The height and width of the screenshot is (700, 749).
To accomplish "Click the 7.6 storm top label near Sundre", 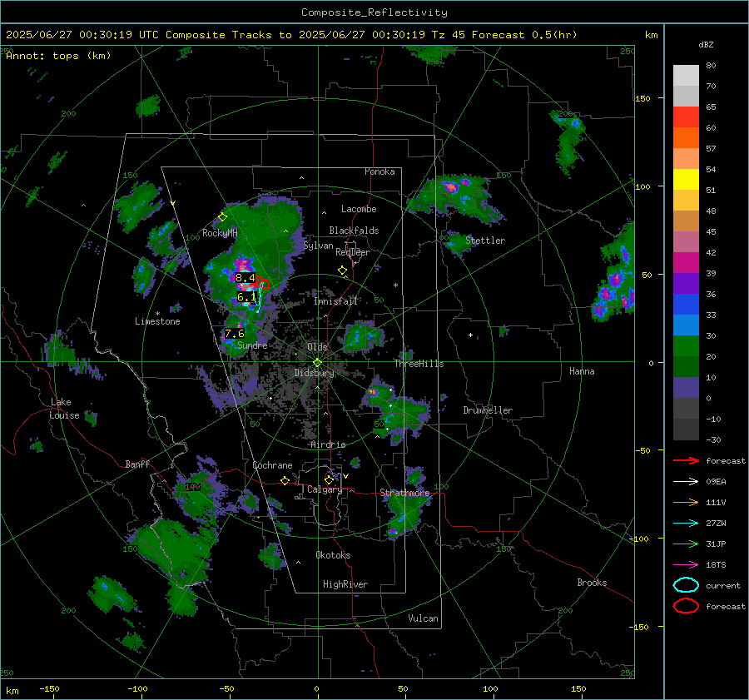I will coord(234,334).
